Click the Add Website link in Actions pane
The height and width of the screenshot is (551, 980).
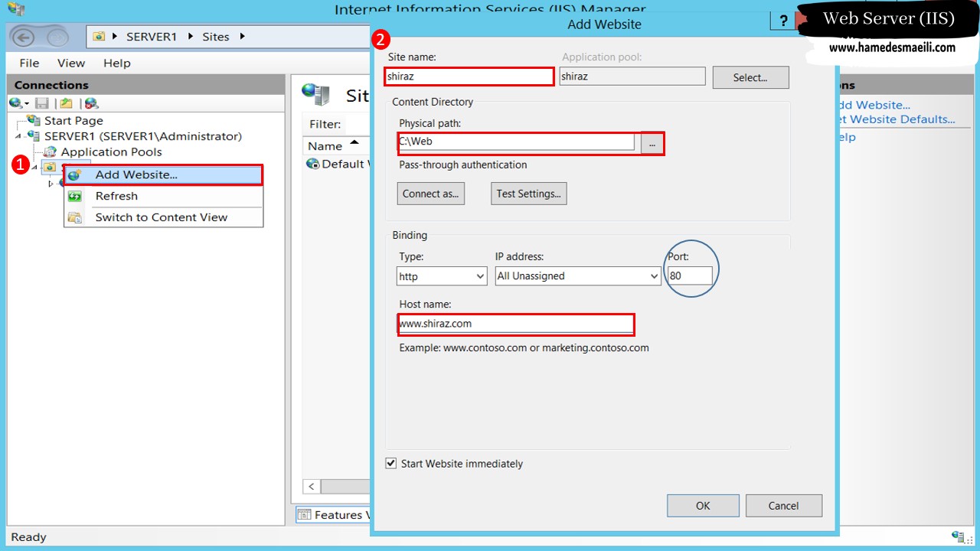tap(874, 105)
